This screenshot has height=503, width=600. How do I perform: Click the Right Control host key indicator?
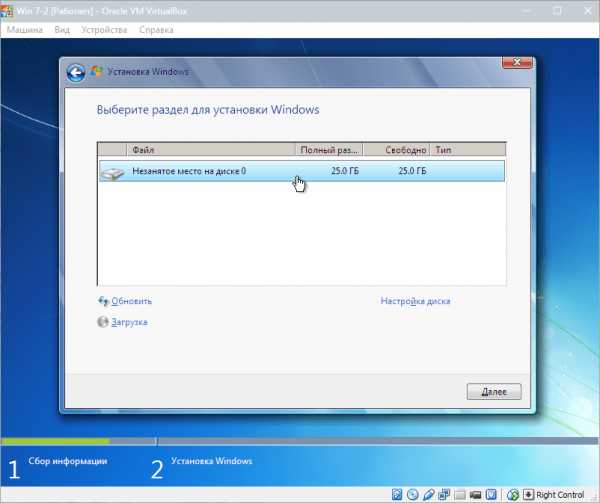(558, 494)
